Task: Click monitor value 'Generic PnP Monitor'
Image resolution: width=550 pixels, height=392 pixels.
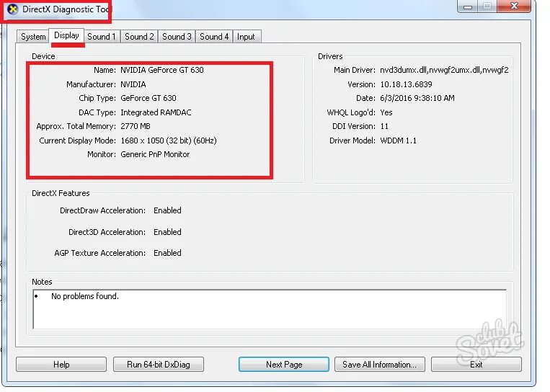Action: click(x=155, y=154)
